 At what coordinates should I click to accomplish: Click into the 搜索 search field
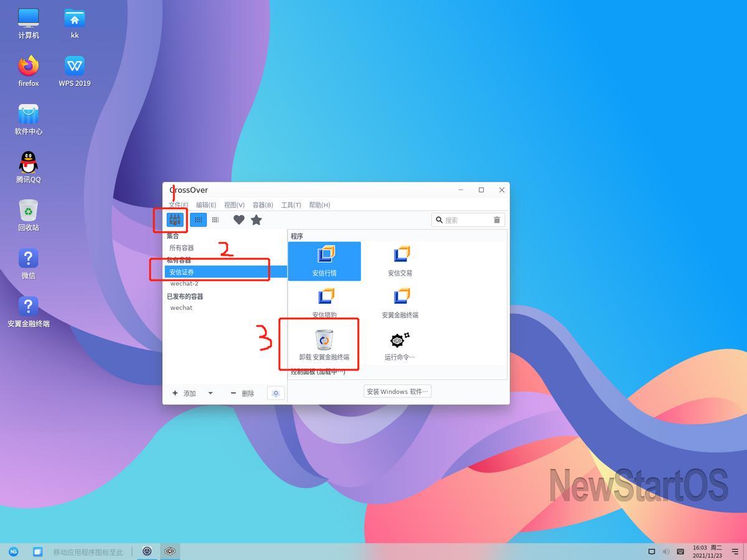coord(467,220)
